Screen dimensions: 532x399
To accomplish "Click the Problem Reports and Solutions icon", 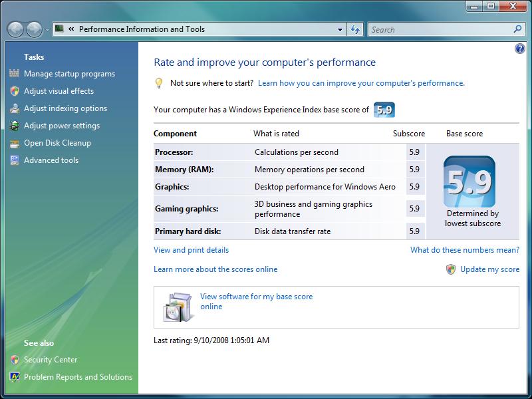I will point(14,377).
